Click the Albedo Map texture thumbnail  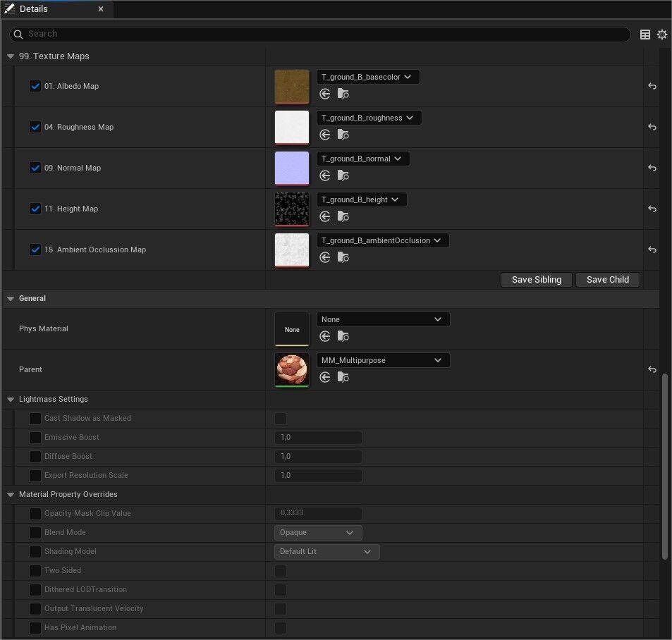(x=292, y=87)
